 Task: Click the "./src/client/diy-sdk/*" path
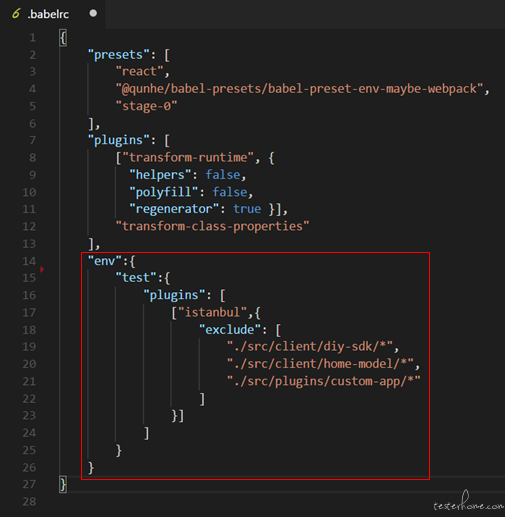click(310, 347)
